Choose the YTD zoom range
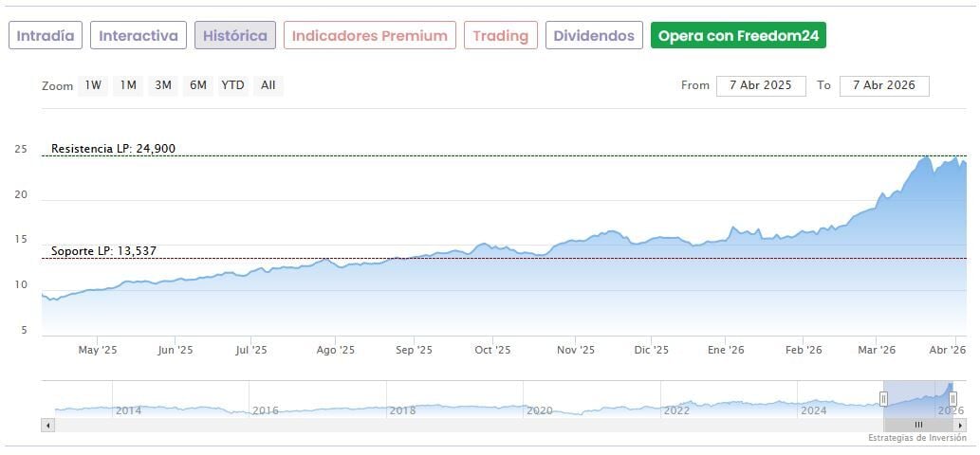Image resolution: width=980 pixels, height=455 pixels. click(232, 85)
